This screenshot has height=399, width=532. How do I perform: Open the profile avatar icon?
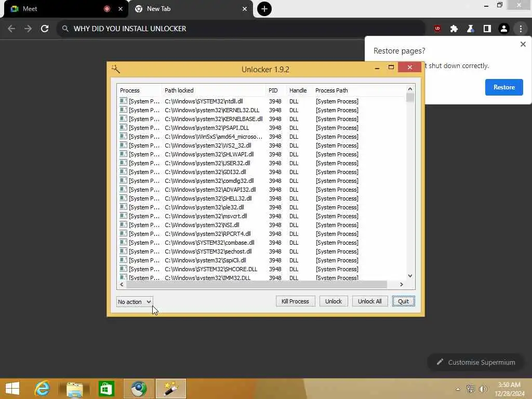[504, 29]
